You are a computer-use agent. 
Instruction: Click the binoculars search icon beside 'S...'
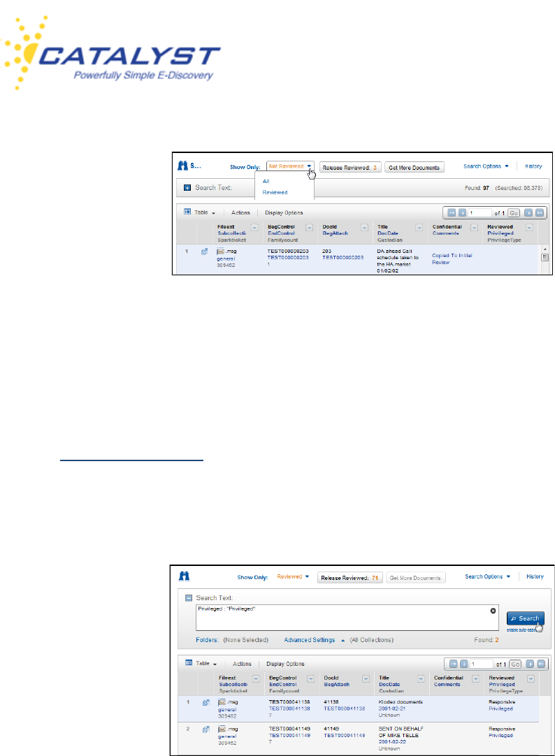182,166
